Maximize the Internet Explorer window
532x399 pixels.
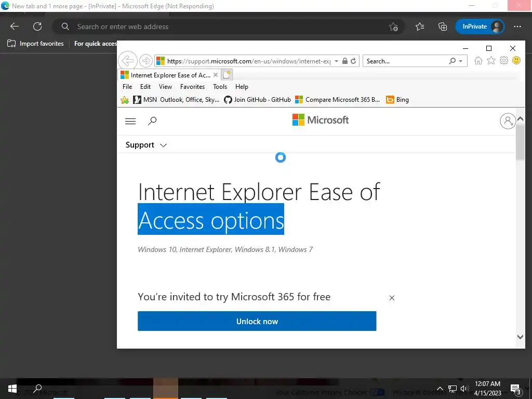click(x=488, y=48)
